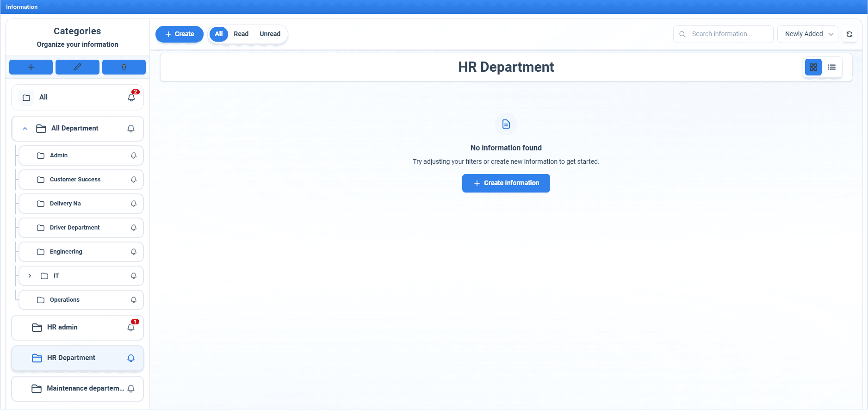
Task: Click the edit category pencil icon
Action: [x=77, y=67]
